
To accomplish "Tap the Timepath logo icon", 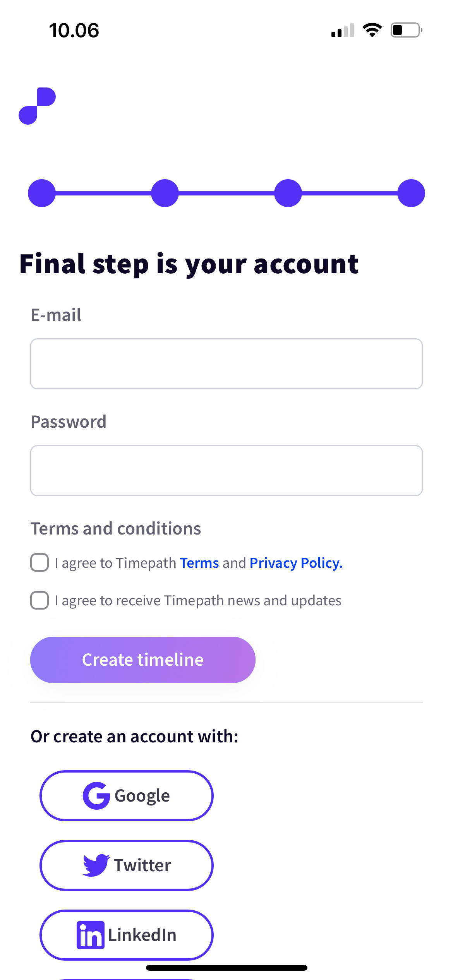I will pyautogui.click(x=37, y=106).
